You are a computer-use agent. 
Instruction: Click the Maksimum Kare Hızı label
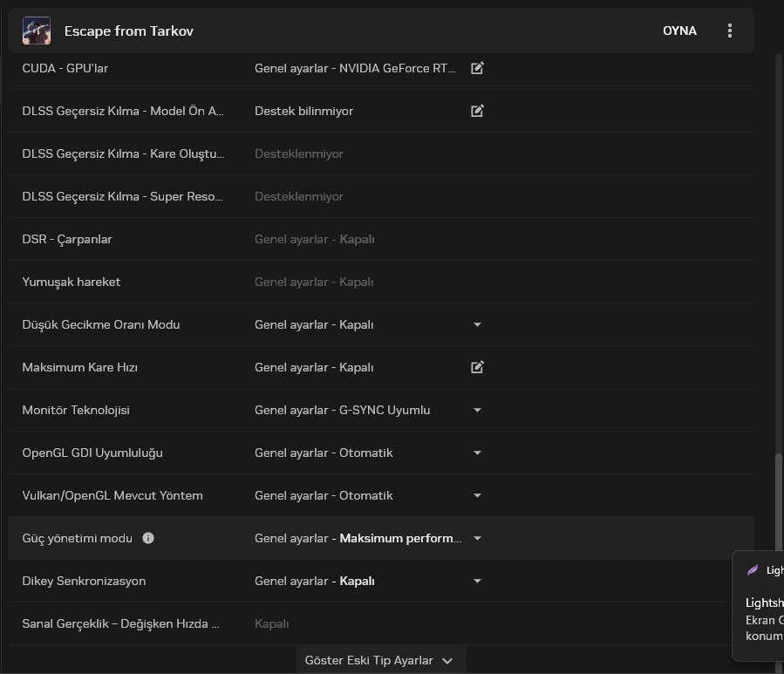(x=79, y=367)
